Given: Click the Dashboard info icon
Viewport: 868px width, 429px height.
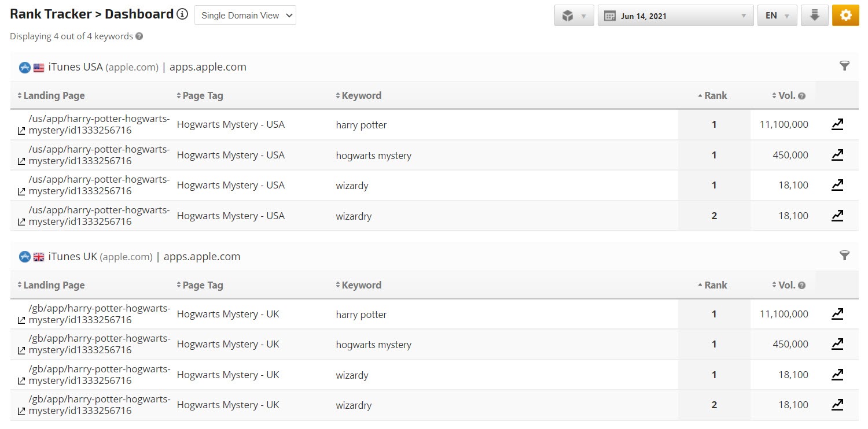Looking at the screenshot, I should (182, 14).
